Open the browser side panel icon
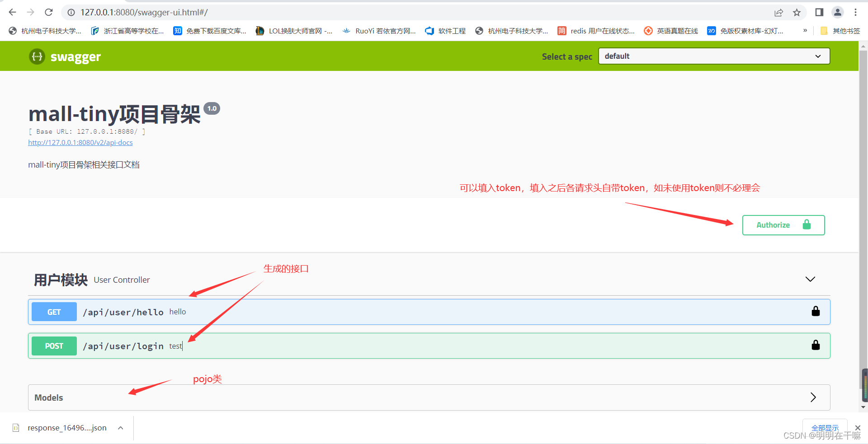This screenshot has height=444, width=868. 819,12
